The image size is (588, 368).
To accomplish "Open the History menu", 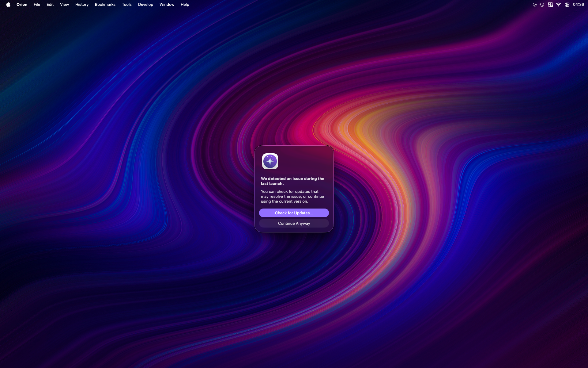I will pyautogui.click(x=82, y=4).
